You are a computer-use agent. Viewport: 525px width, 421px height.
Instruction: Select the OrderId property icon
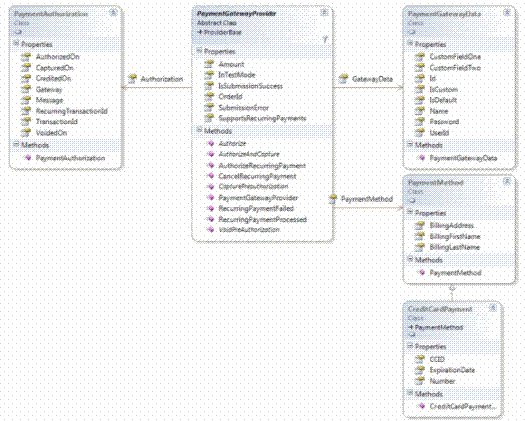pos(209,96)
